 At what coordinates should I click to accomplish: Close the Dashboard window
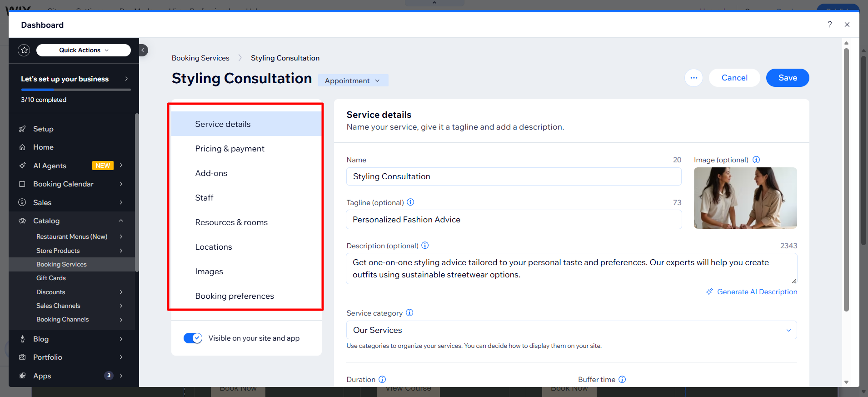(847, 25)
